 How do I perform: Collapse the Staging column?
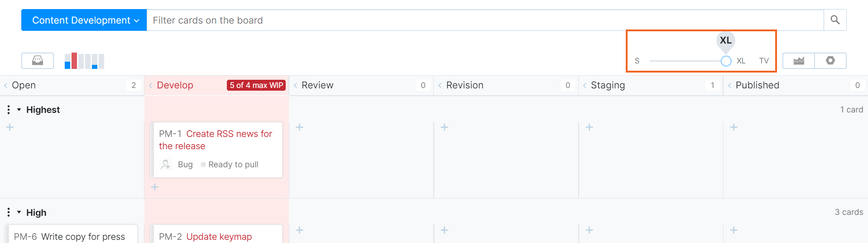point(585,85)
